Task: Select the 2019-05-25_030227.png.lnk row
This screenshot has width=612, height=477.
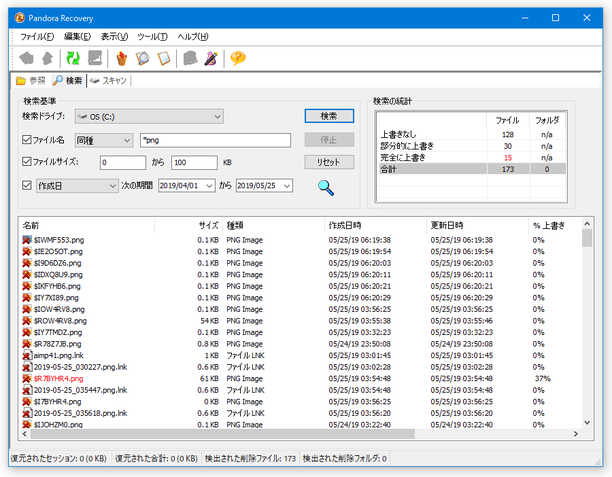Action: [x=300, y=367]
